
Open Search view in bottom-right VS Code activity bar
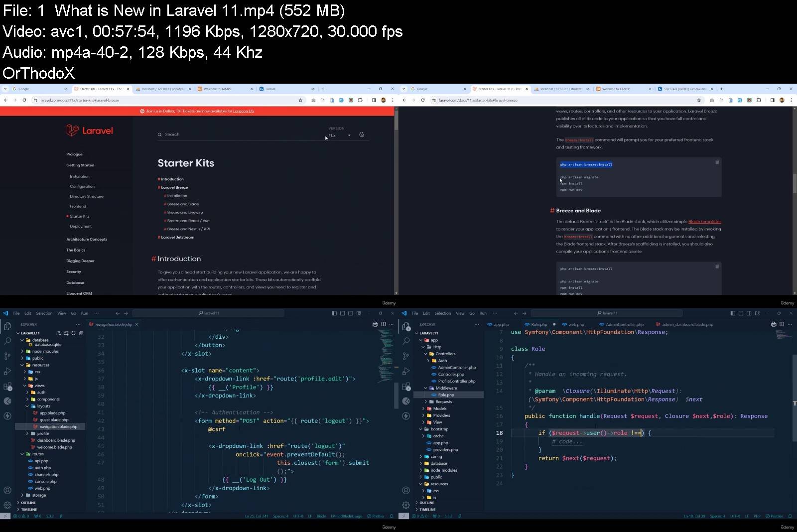pyautogui.click(x=406, y=341)
